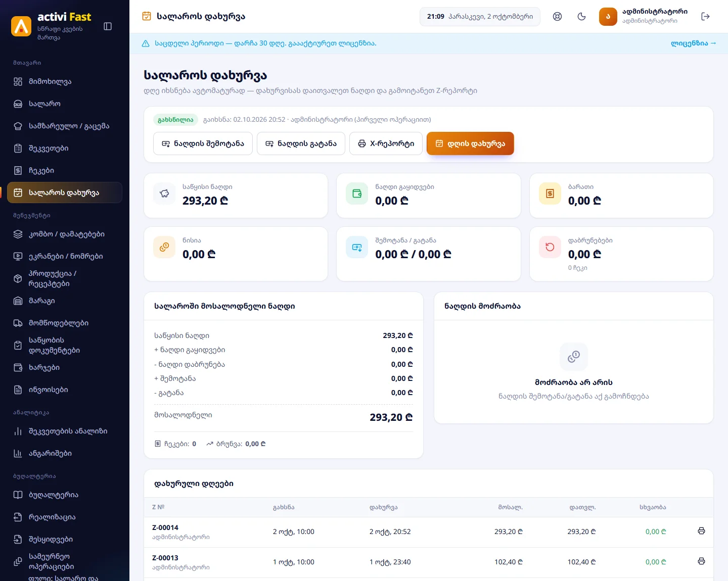
Task: Go to სალარო in sidebar
Action: 65,104
